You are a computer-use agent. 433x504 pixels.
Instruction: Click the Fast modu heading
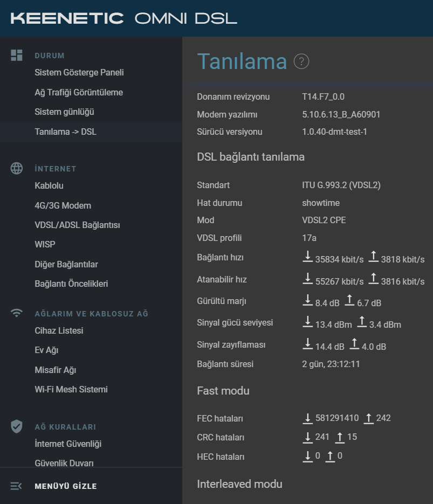[223, 391]
